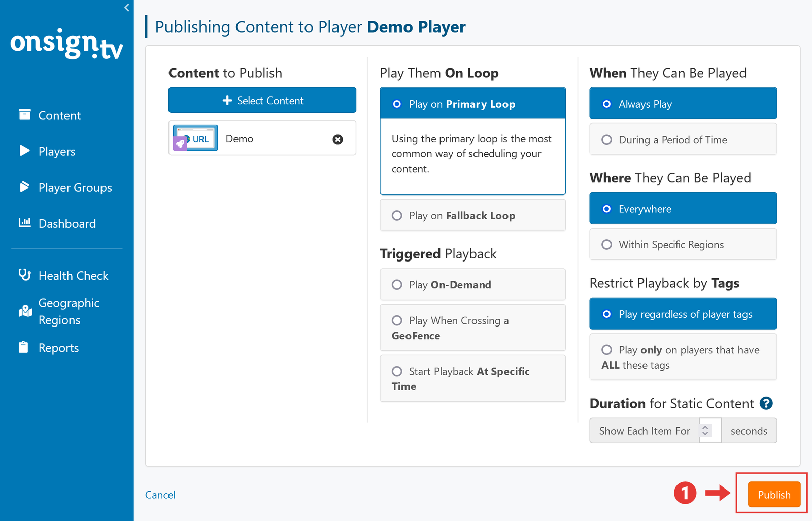Screen dimensions: 812x521
Task: Click the OnSign TV logo
Action: tap(66, 44)
